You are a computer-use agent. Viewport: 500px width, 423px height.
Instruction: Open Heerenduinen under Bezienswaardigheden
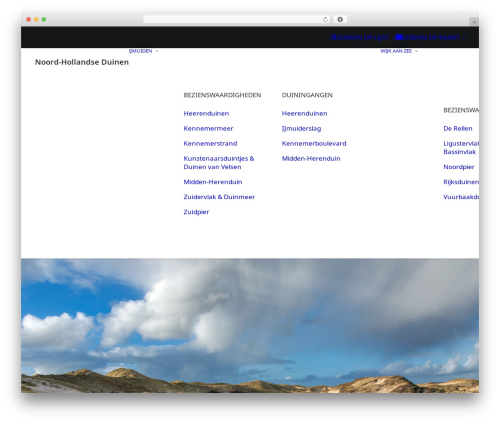[x=206, y=113]
